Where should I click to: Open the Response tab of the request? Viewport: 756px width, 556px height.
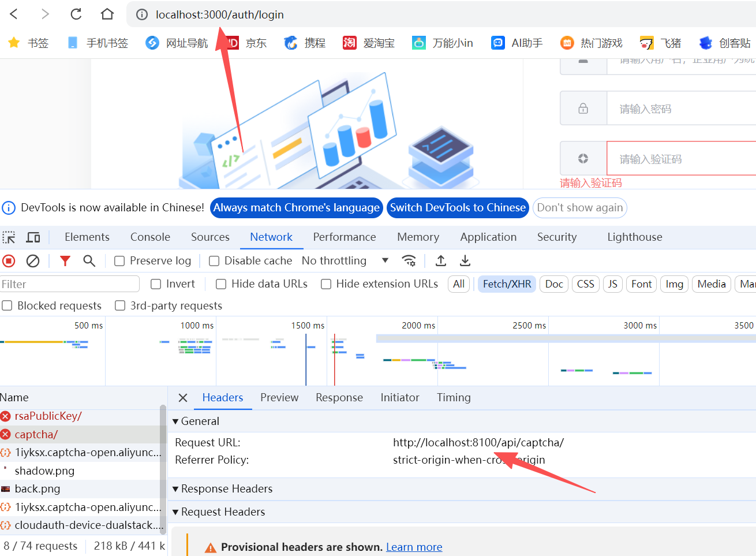point(339,398)
